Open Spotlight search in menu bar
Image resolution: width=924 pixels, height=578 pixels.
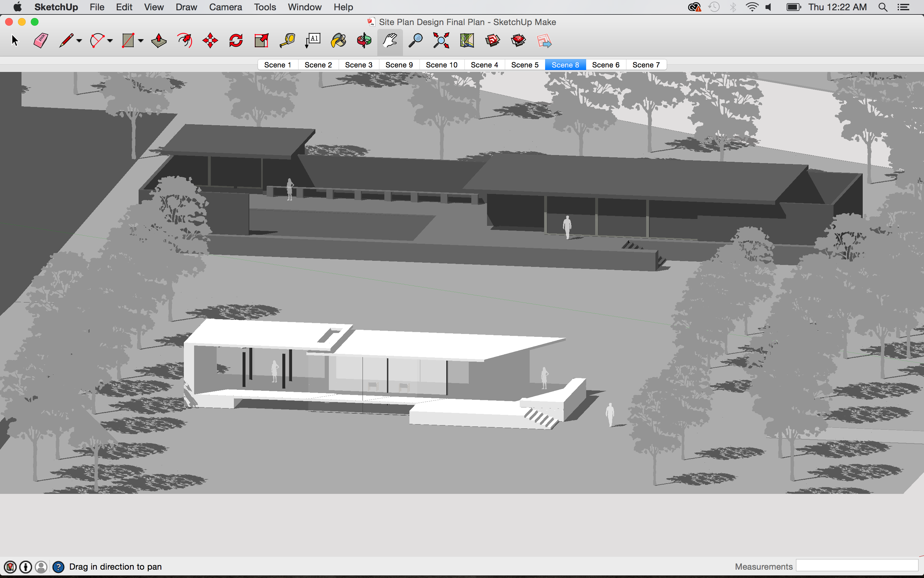(883, 7)
